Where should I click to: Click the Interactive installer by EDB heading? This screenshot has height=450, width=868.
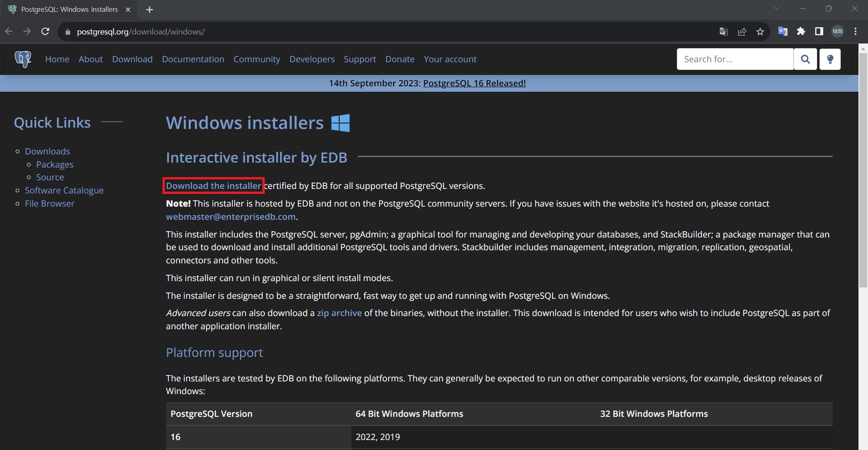[x=256, y=158]
